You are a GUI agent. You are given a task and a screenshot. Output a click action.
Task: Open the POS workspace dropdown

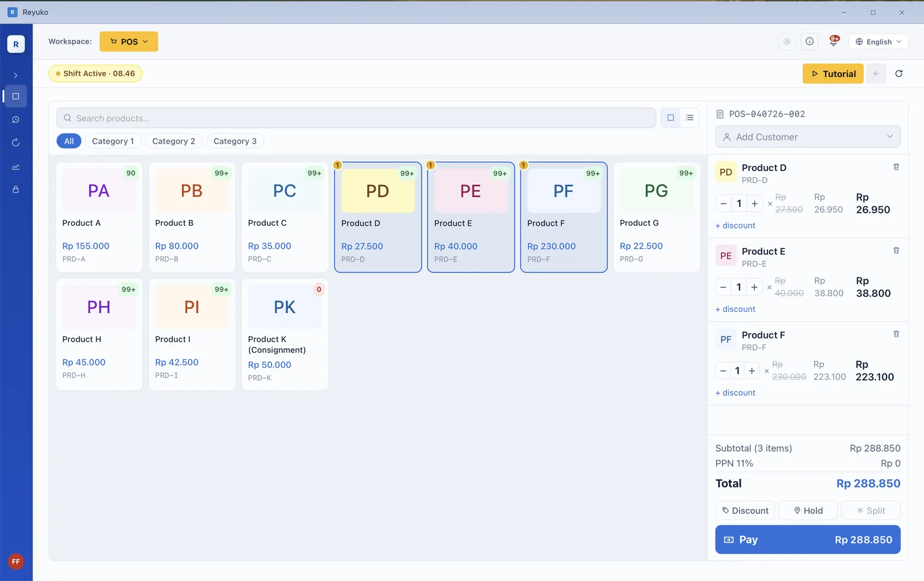[x=129, y=42]
